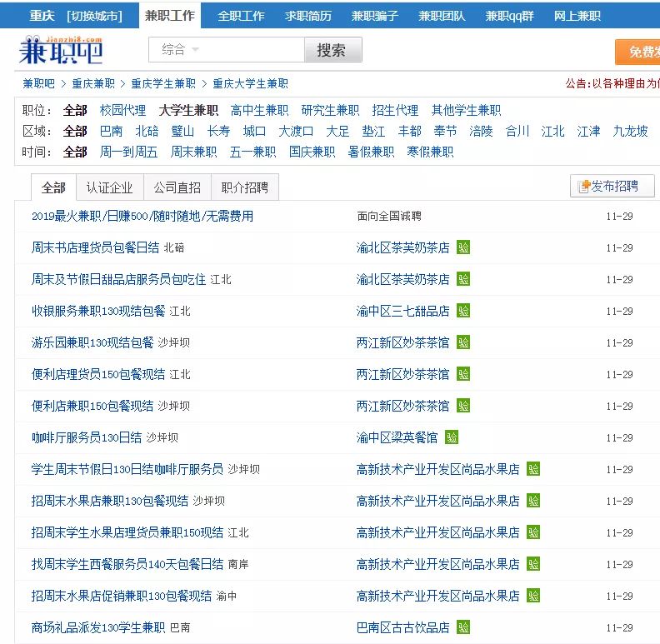This screenshot has width=660, height=644.
Task: Open job 招周末学生水果店理货员兼职150现结
Action: 127,532
